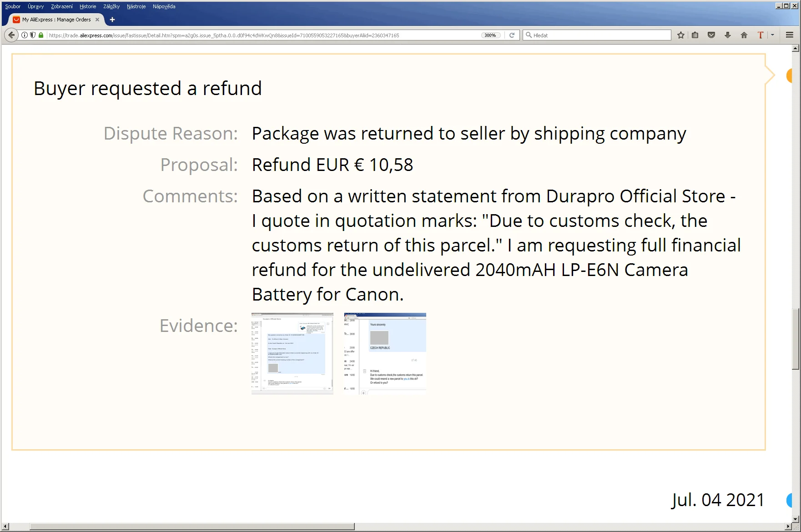
Task: Click the vertical scrollbar up arrow
Action: 796,48
